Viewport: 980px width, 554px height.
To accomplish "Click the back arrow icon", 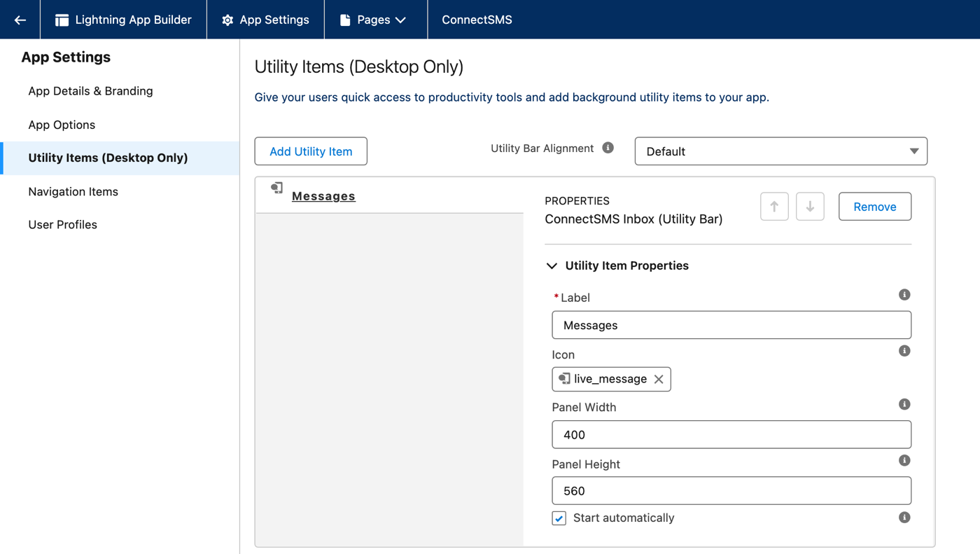I will coord(20,20).
